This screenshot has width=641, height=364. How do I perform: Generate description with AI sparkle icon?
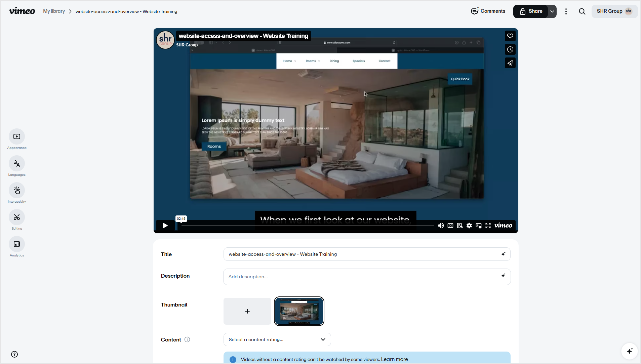point(503,276)
